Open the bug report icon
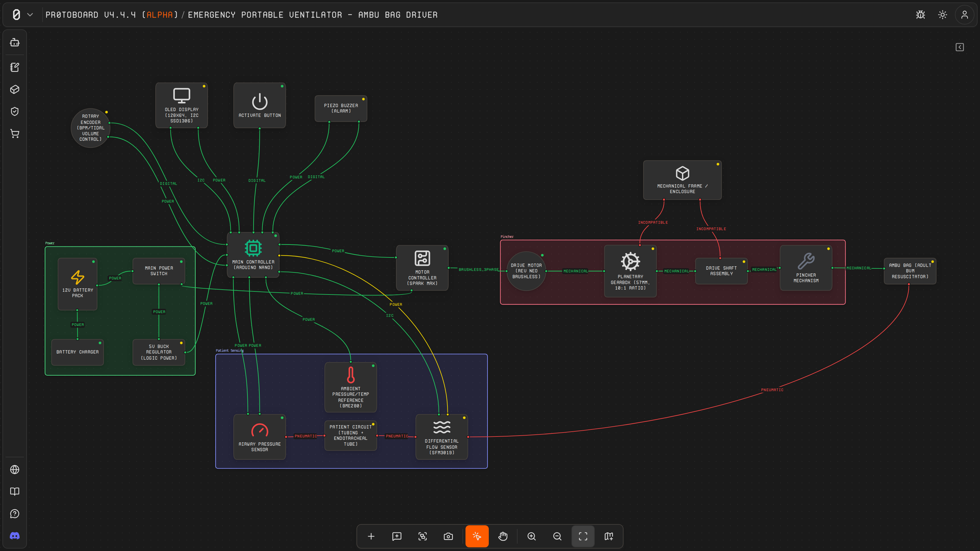The width and height of the screenshot is (980, 551). click(920, 15)
